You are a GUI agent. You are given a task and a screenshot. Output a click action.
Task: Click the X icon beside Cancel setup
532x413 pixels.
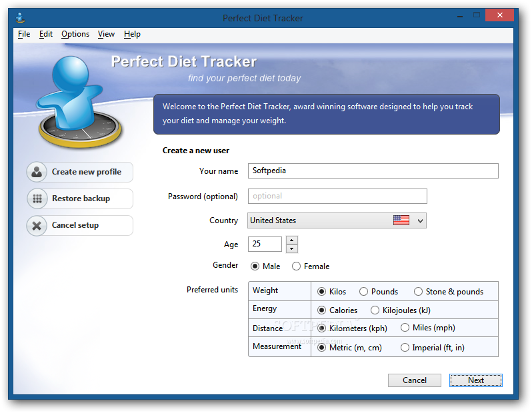point(37,226)
